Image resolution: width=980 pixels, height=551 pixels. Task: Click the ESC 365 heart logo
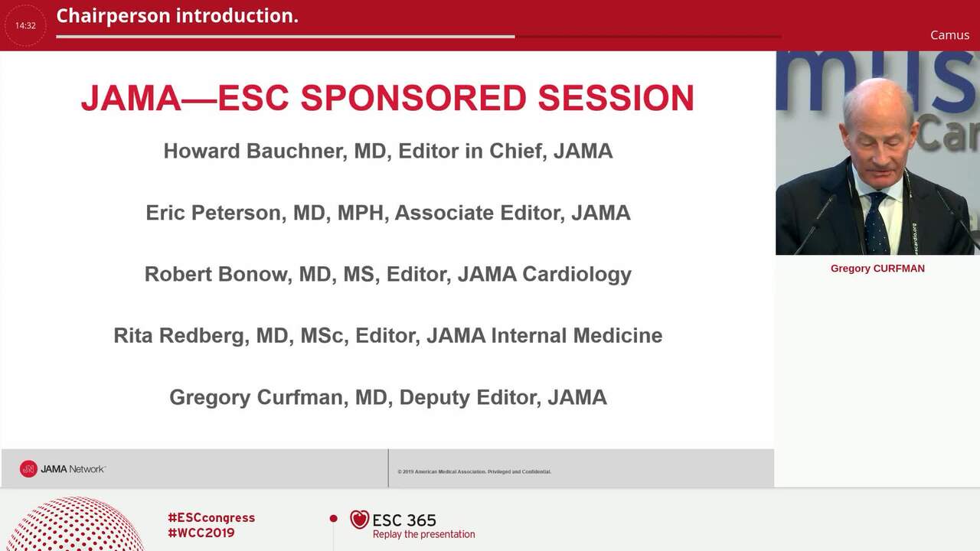[359, 520]
